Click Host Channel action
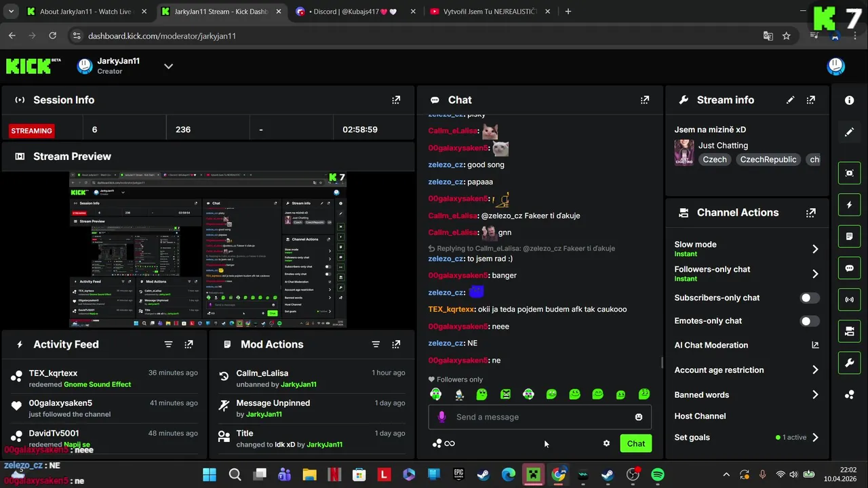Image resolution: width=868 pixels, height=488 pixels. tap(700, 416)
